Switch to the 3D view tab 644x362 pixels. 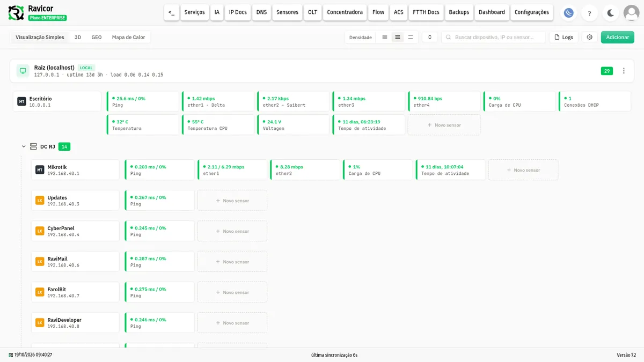pyautogui.click(x=78, y=37)
